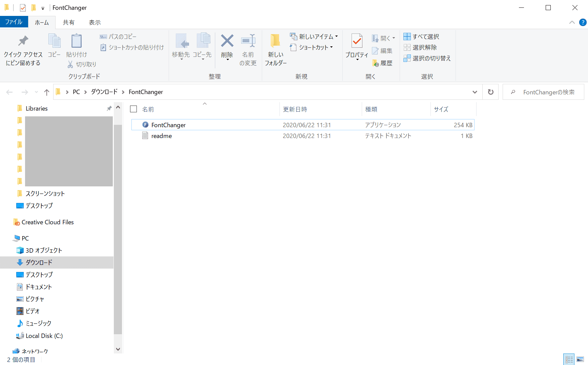Click the Cut scissors icon
The width and height of the screenshot is (588, 365).
[x=70, y=64]
